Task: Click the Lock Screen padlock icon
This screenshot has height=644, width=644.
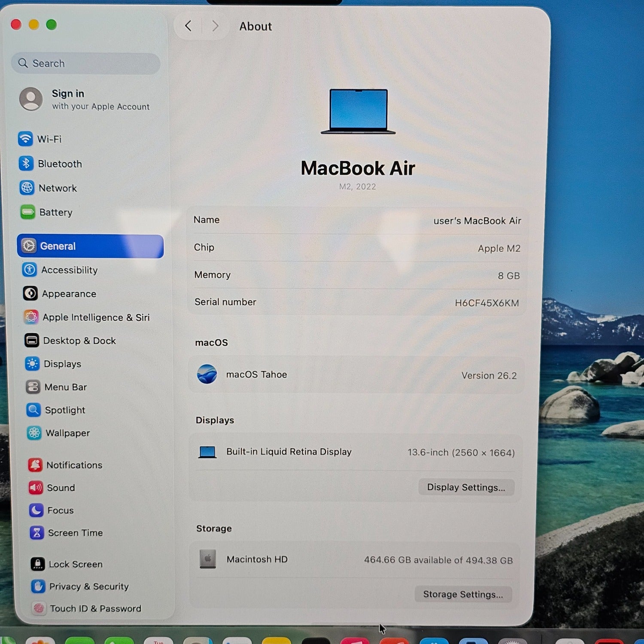Action: click(x=38, y=564)
